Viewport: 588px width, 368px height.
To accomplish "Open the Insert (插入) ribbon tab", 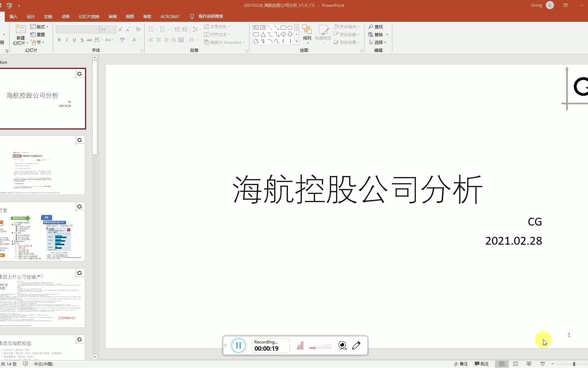I will click(13, 16).
